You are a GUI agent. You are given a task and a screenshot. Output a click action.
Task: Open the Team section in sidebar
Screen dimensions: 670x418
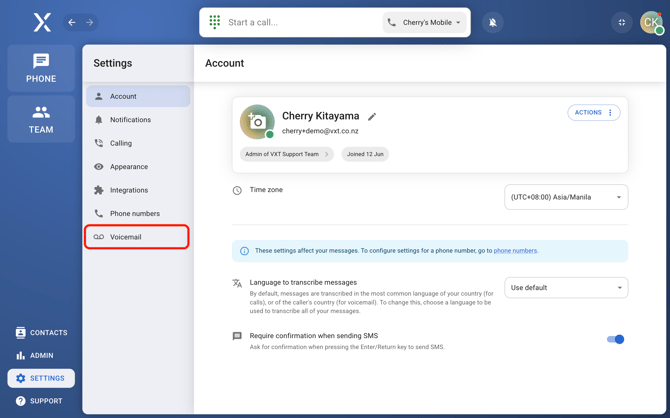(41, 119)
